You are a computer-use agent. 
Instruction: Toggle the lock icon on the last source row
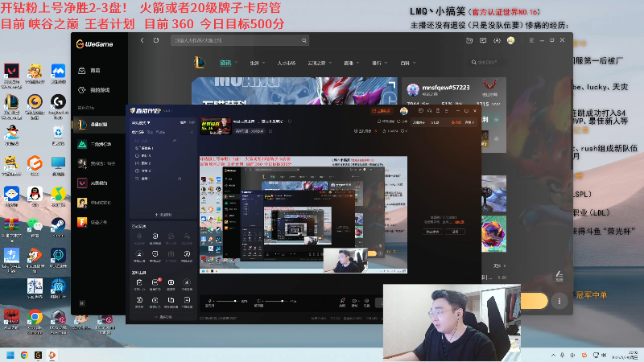(180, 179)
